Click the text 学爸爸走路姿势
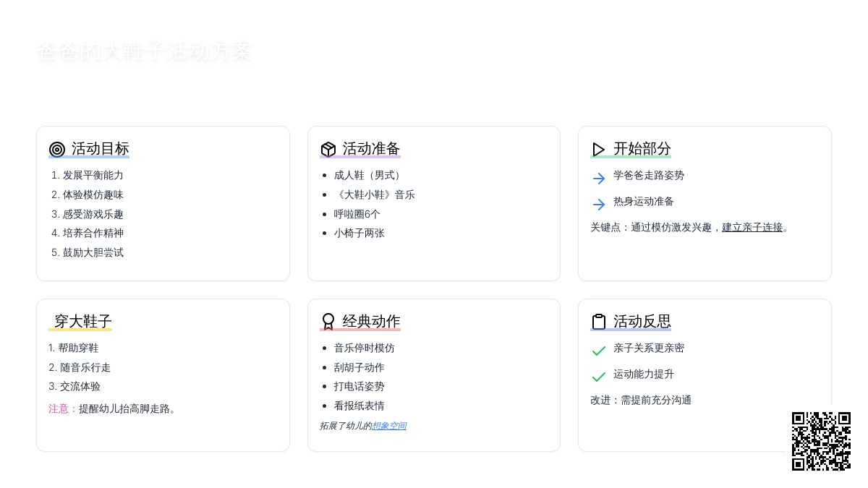The height and width of the screenshot is (488, 868). tap(649, 176)
